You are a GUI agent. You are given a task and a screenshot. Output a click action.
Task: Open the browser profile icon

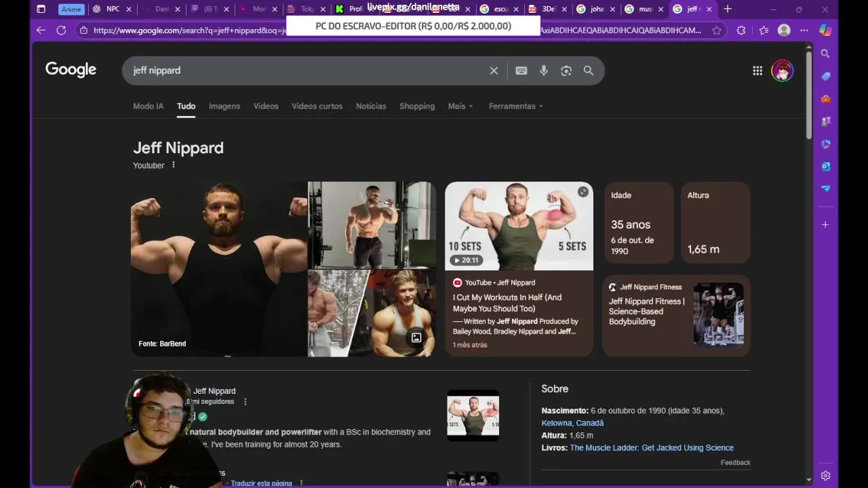[x=784, y=30]
